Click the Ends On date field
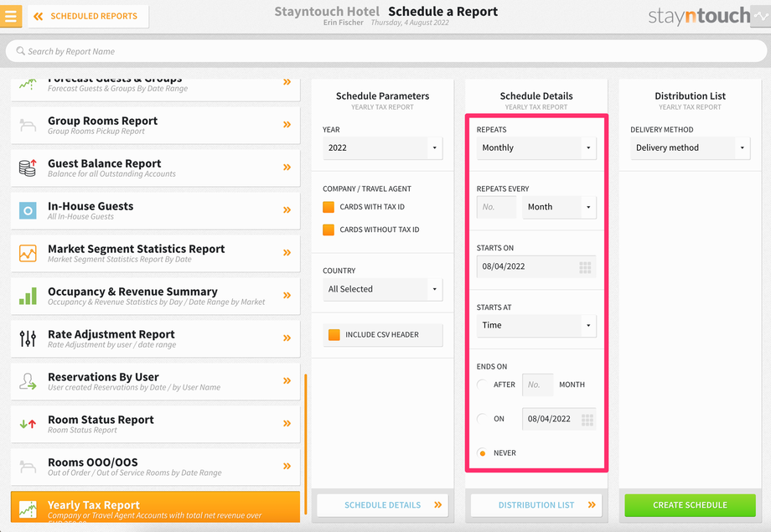 coord(559,420)
